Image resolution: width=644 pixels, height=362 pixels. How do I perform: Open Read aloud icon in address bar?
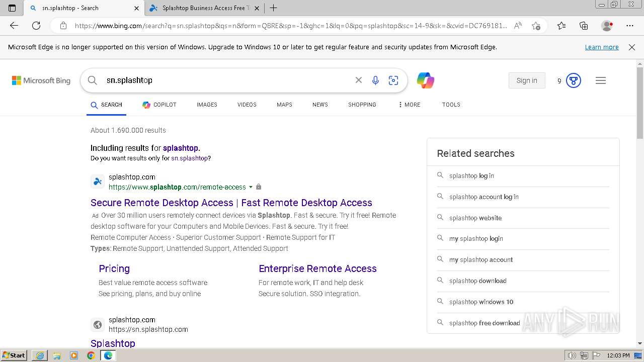(518, 26)
